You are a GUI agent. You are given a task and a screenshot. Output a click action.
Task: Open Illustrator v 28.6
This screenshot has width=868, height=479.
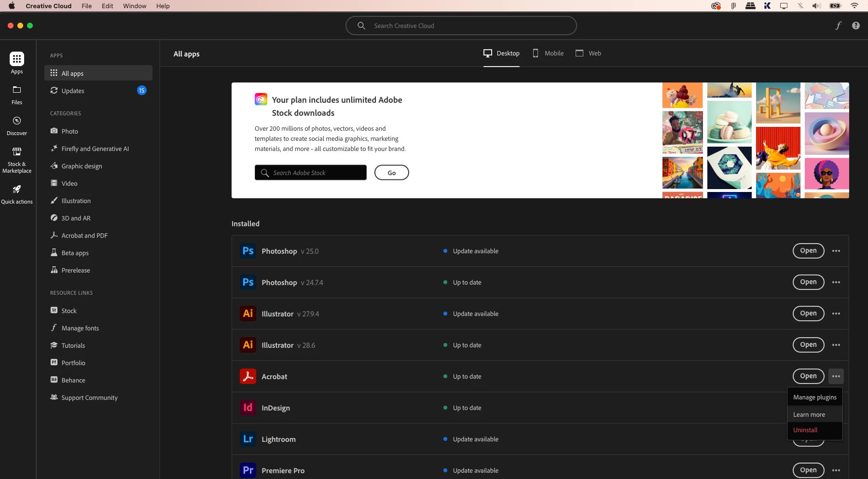809,345
